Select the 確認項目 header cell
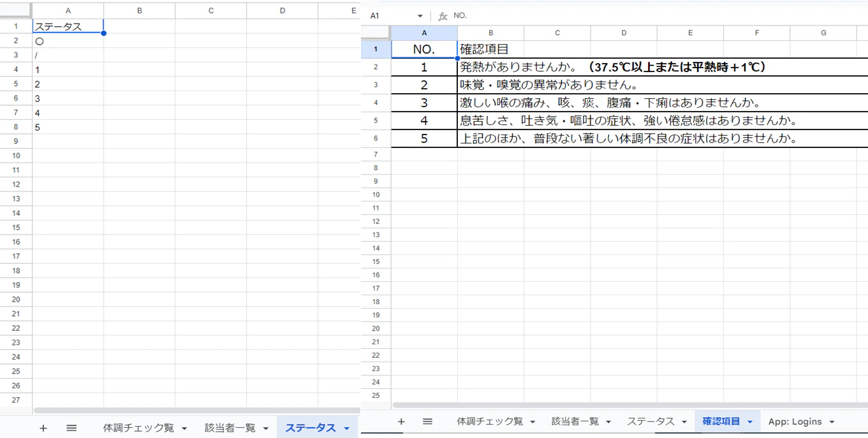Image resolution: width=868 pixels, height=438 pixels. pyautogui.click(x=490, y=49)
